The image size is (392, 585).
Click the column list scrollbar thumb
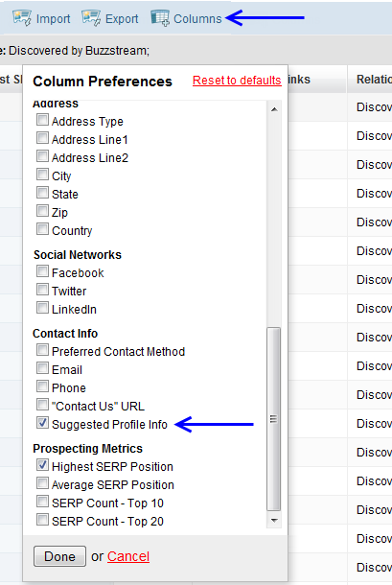coord(274,419)
